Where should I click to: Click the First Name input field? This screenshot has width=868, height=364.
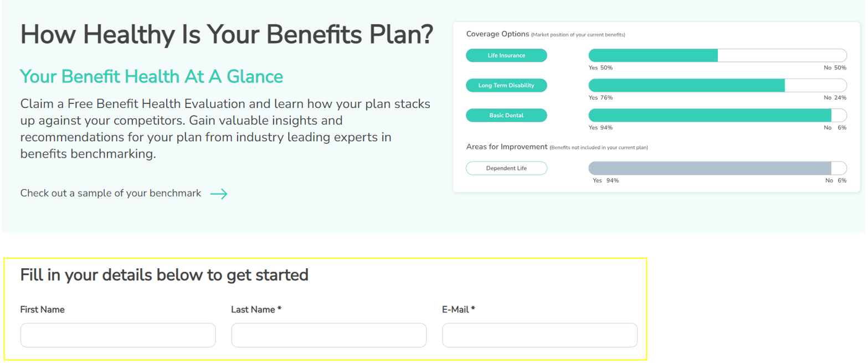tap(118, 335)
